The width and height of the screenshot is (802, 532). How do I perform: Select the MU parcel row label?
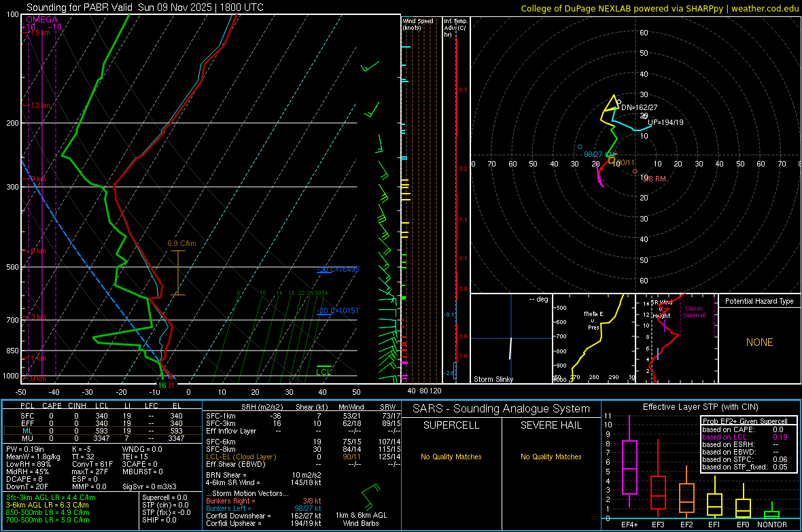pos(27,438)
